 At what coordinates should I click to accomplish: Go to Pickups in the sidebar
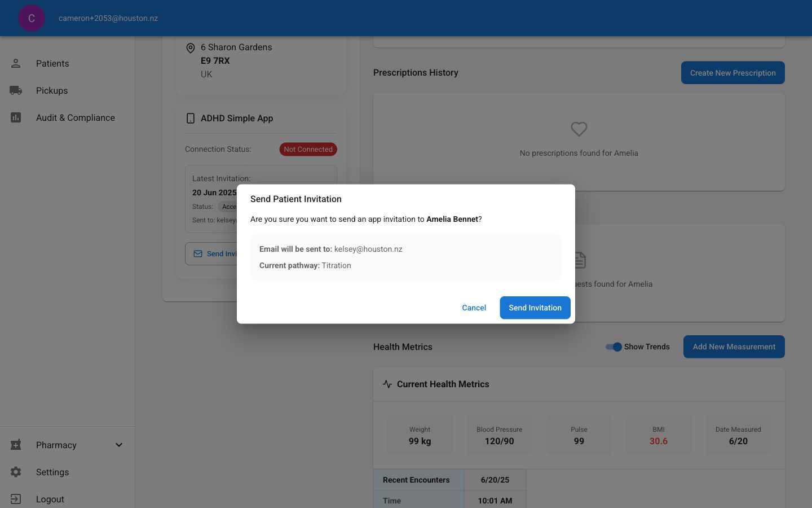coord(68,90)
